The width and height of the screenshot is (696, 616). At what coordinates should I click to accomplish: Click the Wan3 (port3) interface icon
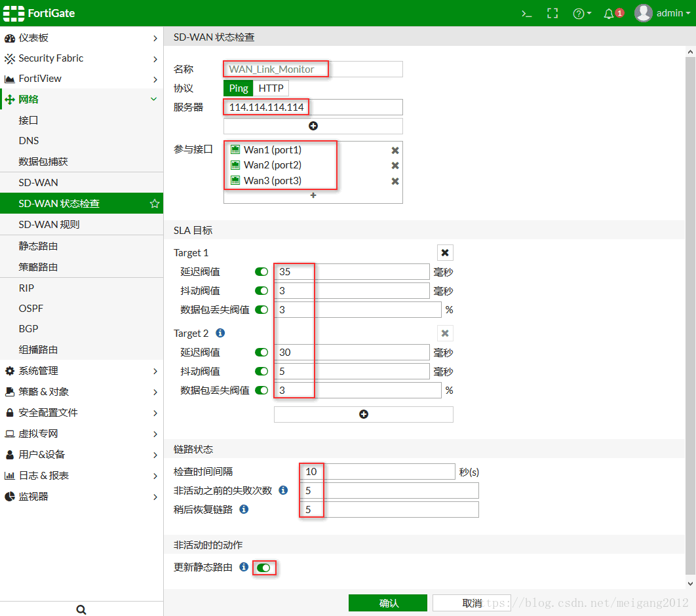coord(235,181)
